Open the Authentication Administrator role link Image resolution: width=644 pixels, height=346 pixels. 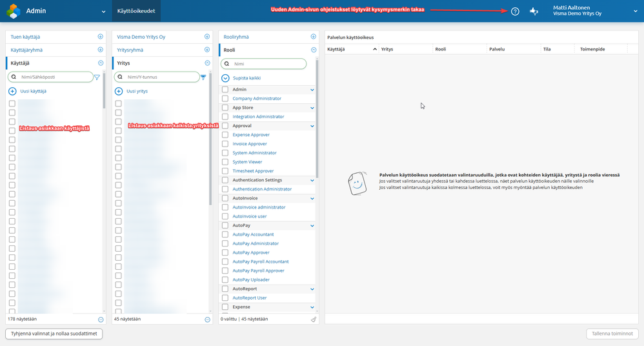click(262, 189)
